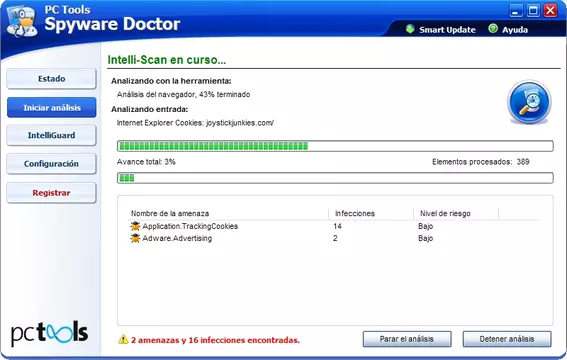Select the Adware.Advertising threat row
Viewport: 567px width, 360px height.
point(334,239)
